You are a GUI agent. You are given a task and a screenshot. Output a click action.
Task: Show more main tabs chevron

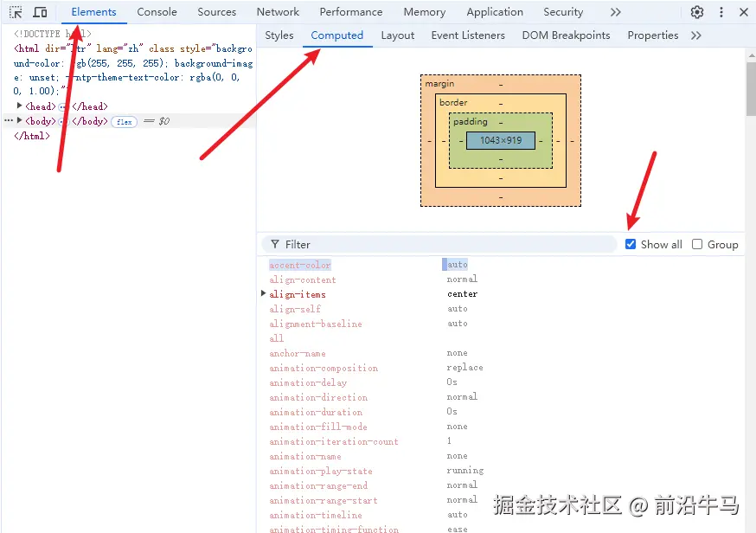click(x=615, y=12)
